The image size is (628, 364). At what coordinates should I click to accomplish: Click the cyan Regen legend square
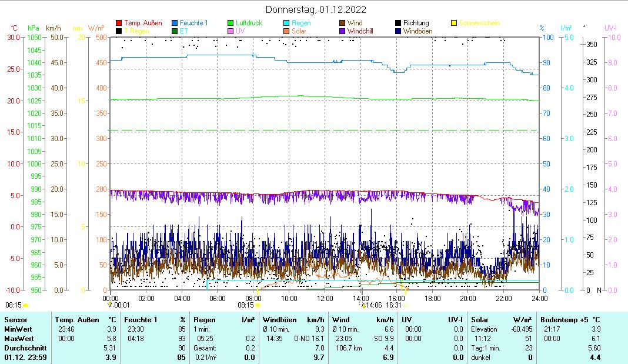click(286, 23)
